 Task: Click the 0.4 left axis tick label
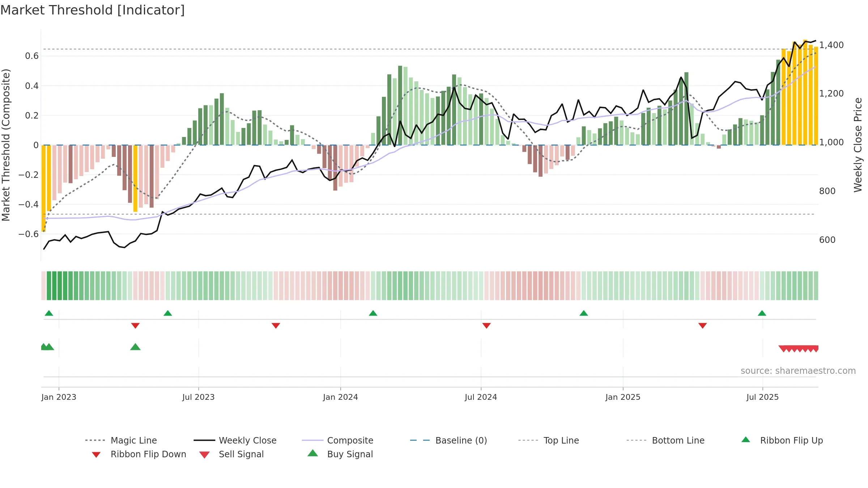tap(32, 86)
